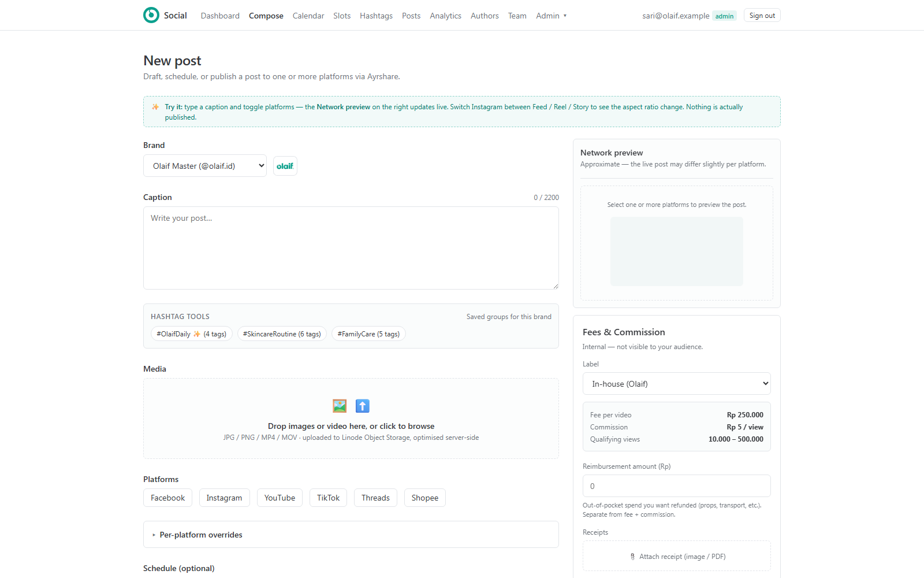The height and width of the screenshot is (578, 924).
Task: Click the Rp 5 / view commission value
Action: pyautogui.click(x=745, y=427)
